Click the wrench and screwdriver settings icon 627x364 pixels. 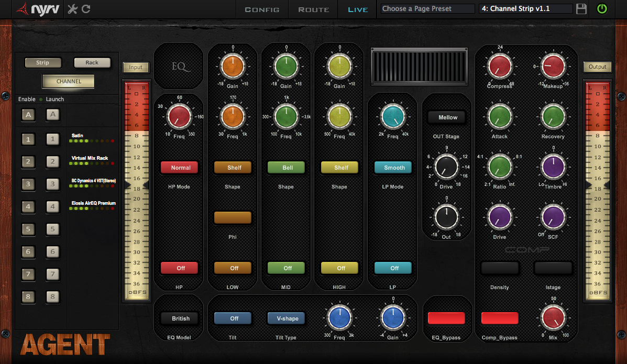[x=73, y=9]
